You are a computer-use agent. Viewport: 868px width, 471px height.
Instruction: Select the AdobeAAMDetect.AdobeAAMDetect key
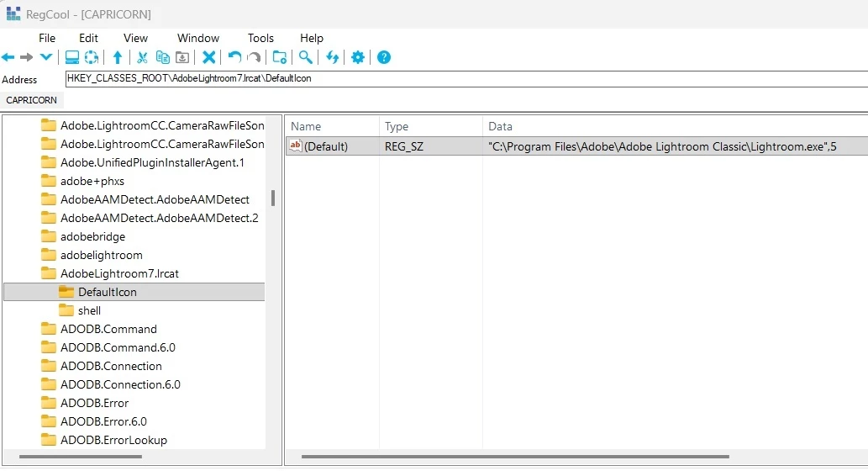(x=155, y=199)
